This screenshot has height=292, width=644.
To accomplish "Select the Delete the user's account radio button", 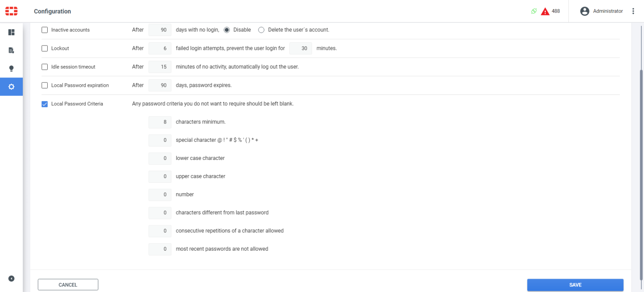I will (261, 30).
